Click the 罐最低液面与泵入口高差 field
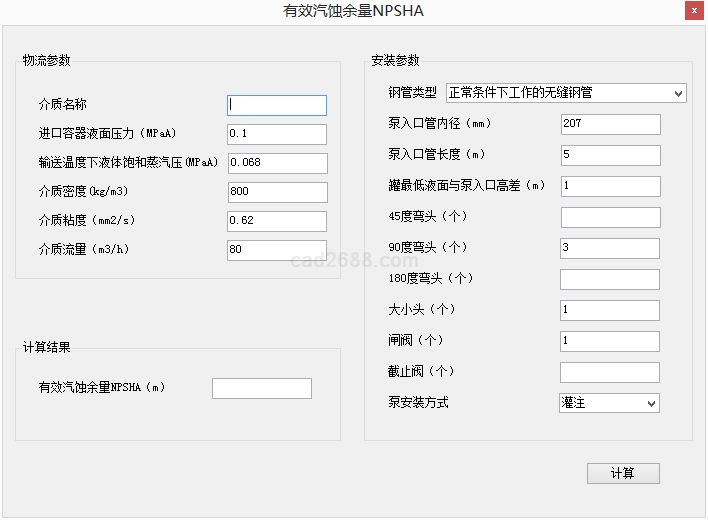The height and width of the screenshot is (520, 708). tap(610, 186)
